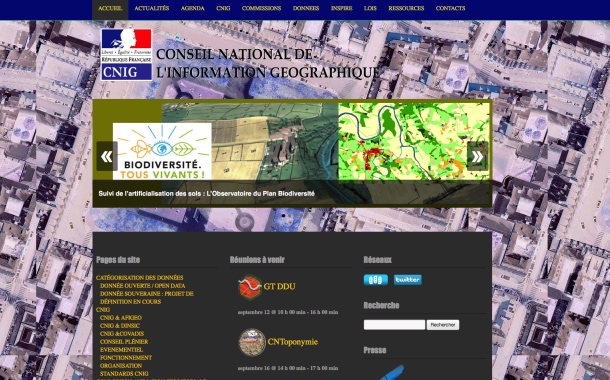Open the Inspire menu item
The image size is (610, 380).
342,8
